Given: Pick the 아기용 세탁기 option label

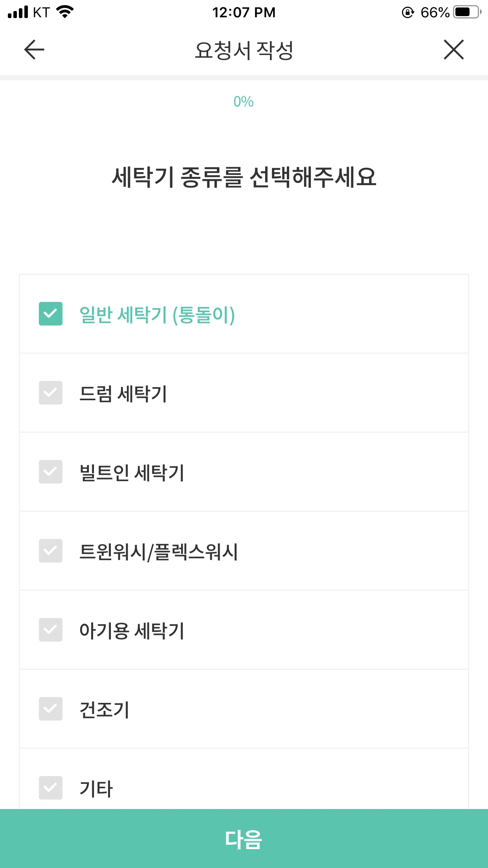Looking at the screenshot, I should [132, 631].
